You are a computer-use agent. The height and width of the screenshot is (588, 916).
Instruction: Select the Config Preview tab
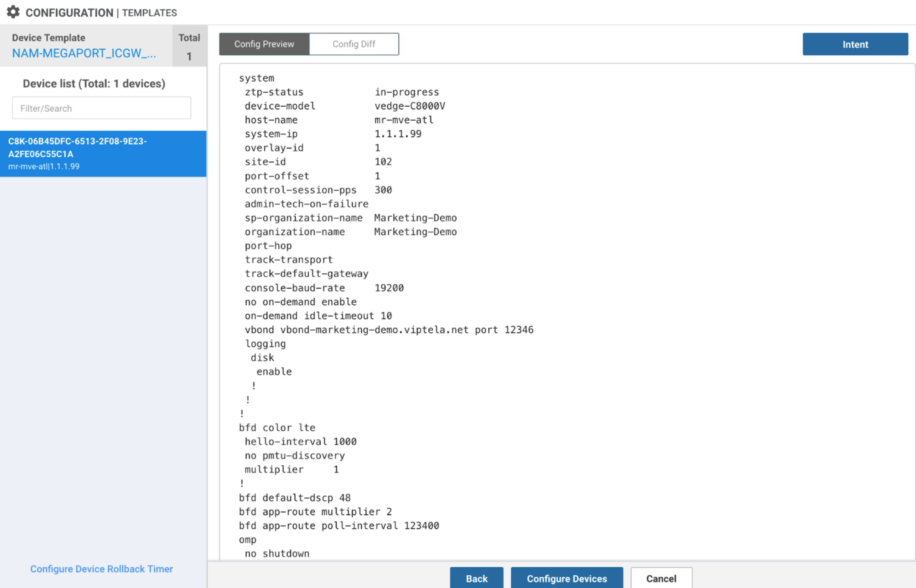(264, 44)
